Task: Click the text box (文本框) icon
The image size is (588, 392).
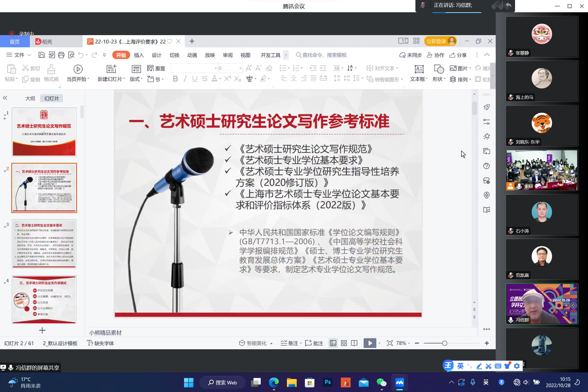Action: [x=419, y=69]
